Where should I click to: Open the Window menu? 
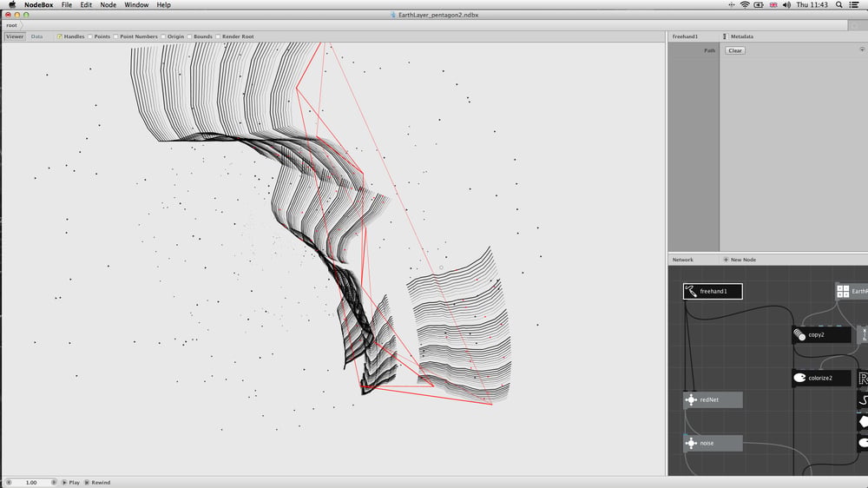coord(136,4)
